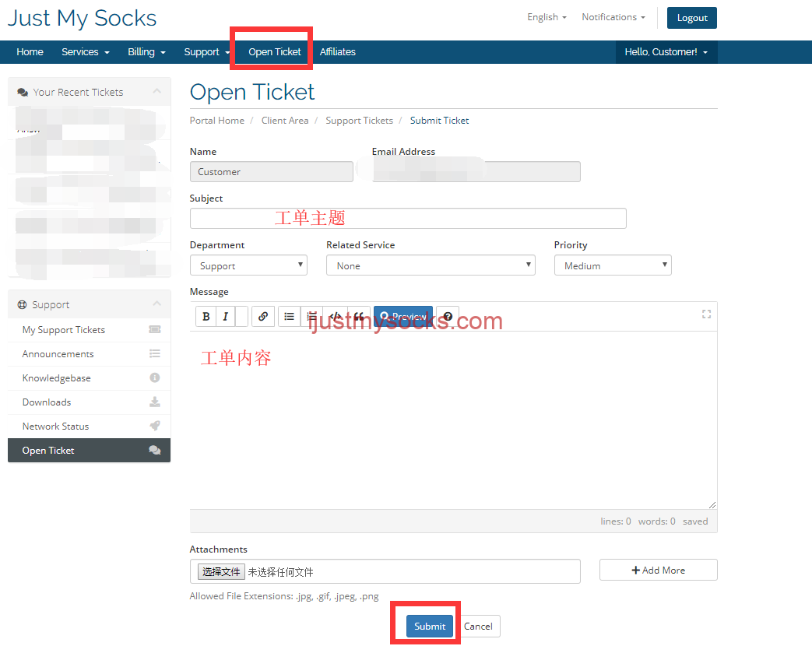Open Knowledgebase in sidebar
Image resolution: width=812 pixels, height=646 pixels.
coord(89,377)
